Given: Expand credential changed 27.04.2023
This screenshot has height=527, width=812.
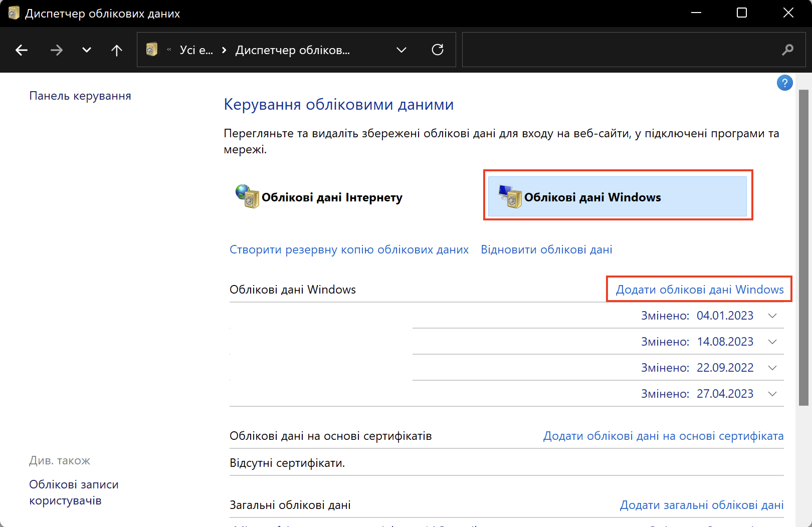Looking at the screenshot, I should click(772, 394).
